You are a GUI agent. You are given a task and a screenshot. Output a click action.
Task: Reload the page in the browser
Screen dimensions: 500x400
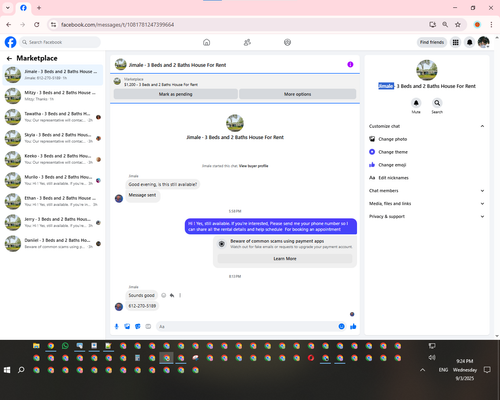(x=37, y=25)
